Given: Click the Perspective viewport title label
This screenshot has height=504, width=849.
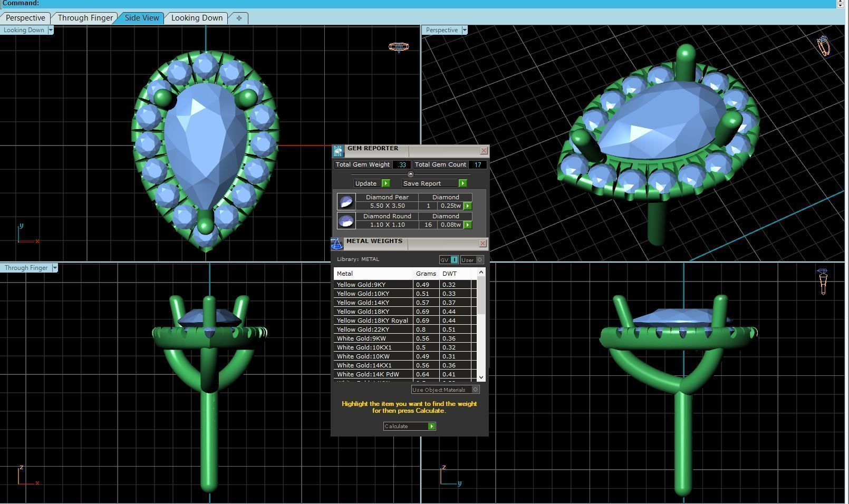Looking at the screenshot, I should (x=442, y=30).
